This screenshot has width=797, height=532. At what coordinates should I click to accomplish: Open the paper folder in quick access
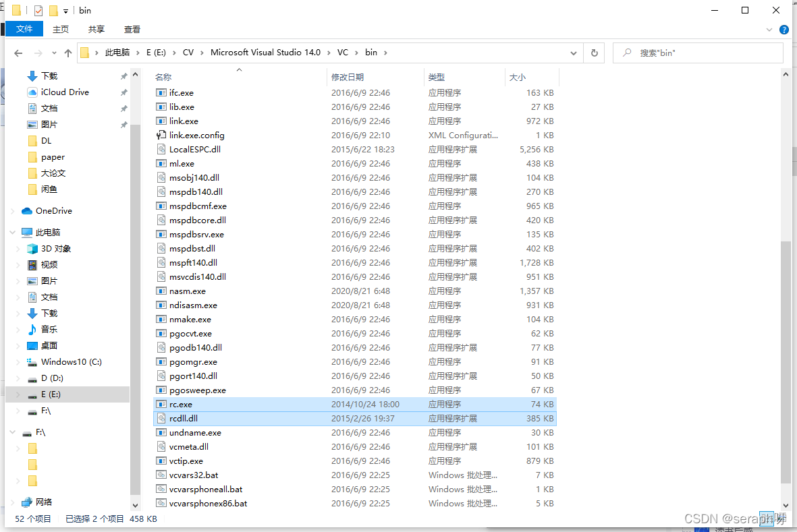coord(46,157)
